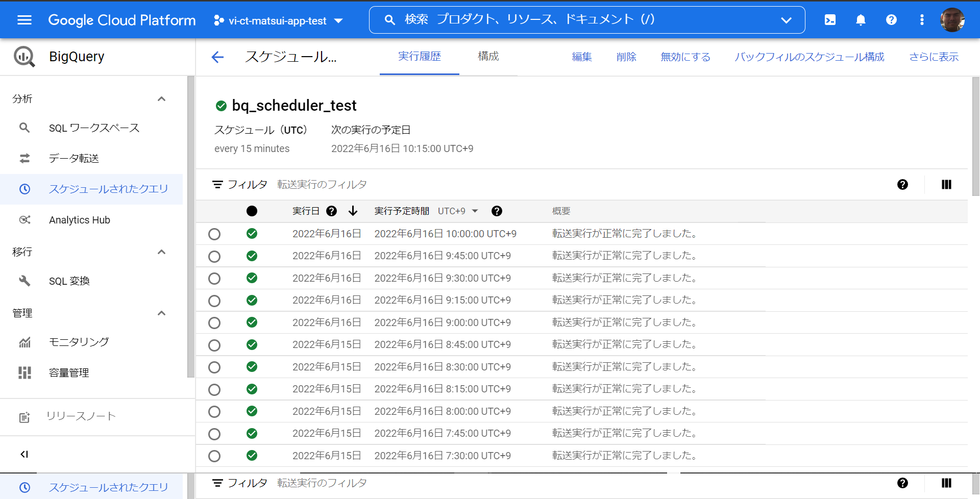
Task: Click the 編集 button
Action: coord(582,57)
